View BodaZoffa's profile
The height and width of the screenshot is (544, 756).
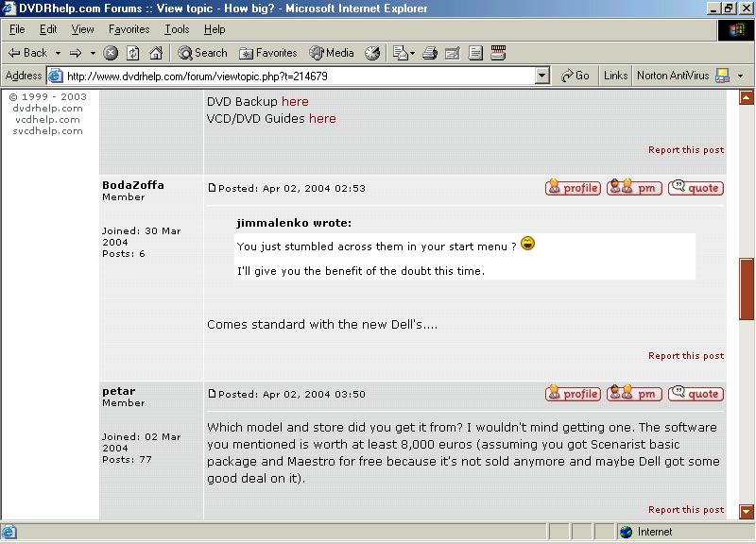pos(573,187)
